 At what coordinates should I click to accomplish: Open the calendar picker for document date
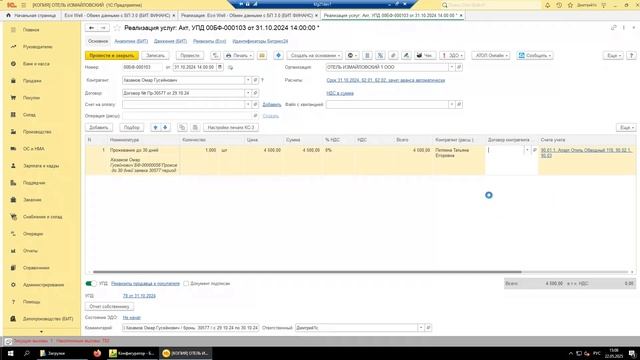point(220,67)
